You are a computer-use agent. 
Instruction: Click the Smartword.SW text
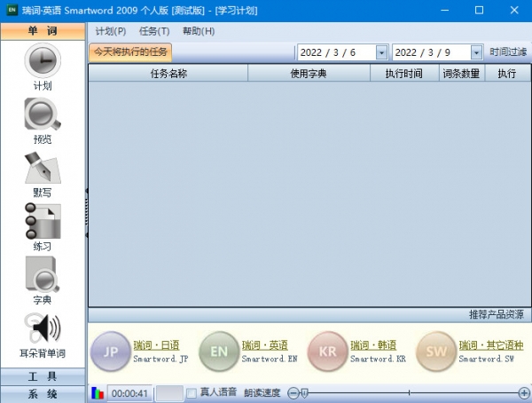tap(487, 359)
